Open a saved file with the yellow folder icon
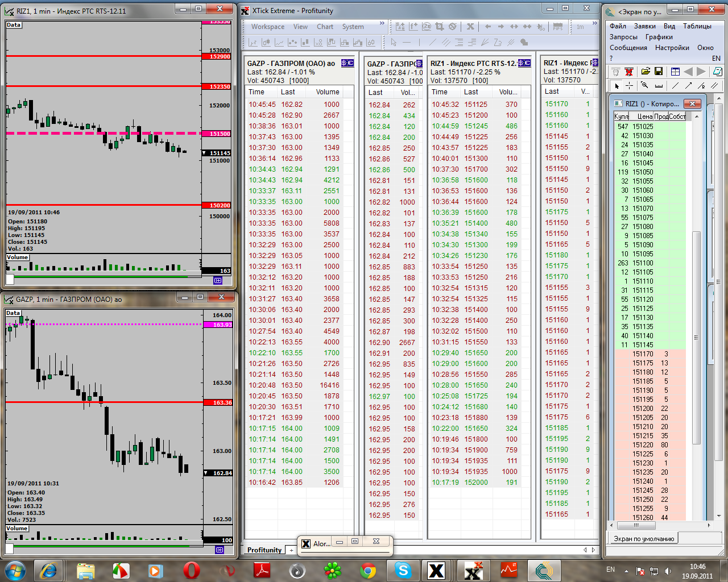The image size is (728, 582). click(646, 72)
